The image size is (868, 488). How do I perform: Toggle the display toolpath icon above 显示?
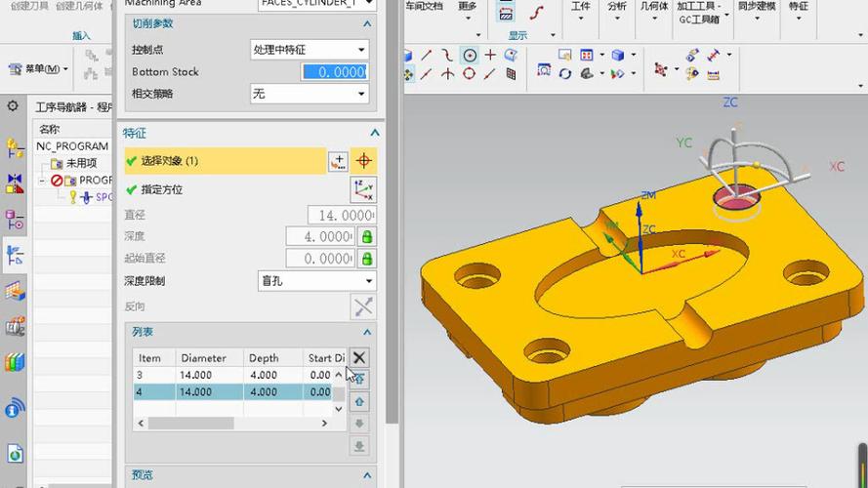click(x=506, y=15)
